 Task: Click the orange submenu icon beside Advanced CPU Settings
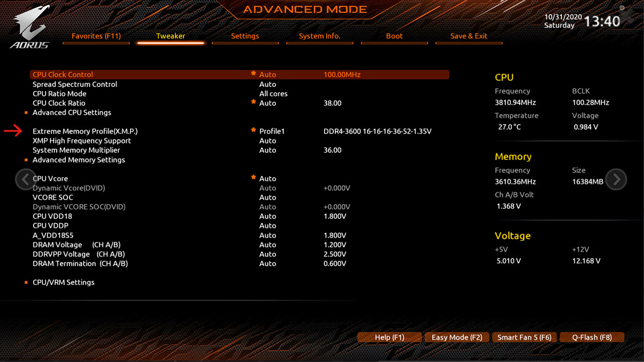[26, 112]
